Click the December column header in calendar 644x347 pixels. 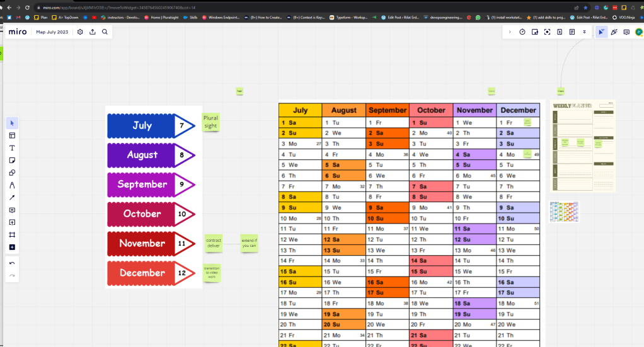point(518,110)
